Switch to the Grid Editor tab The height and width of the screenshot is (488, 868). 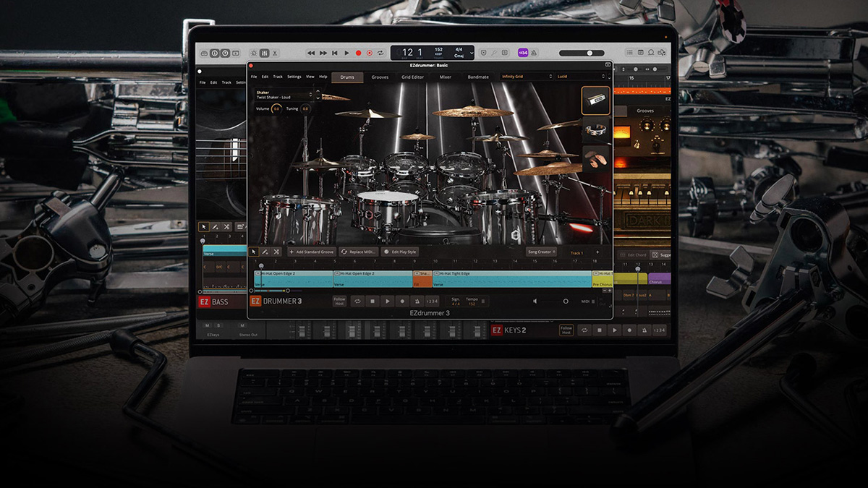(412, 77)
